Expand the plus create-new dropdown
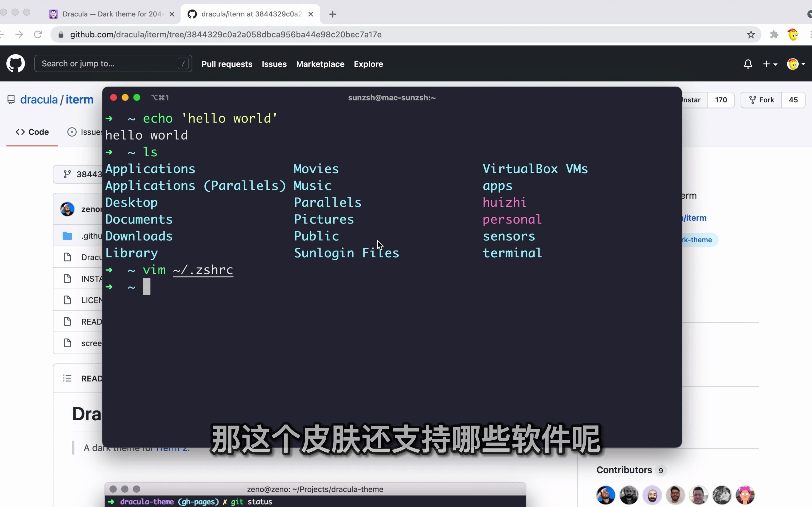The image size is (812, 507). pyautogui.click(x=770, y=64)
